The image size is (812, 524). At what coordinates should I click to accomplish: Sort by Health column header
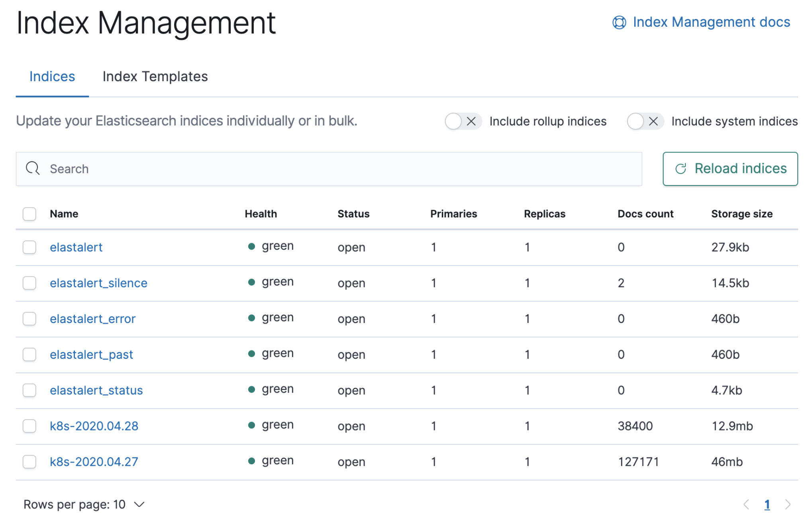pyautogui.click(x=261, y=214)
